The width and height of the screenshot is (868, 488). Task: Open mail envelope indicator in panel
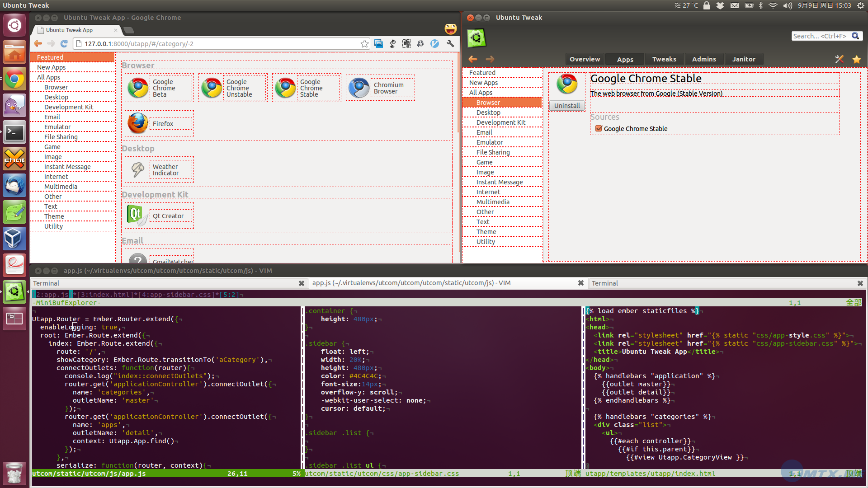click(735, 5)
